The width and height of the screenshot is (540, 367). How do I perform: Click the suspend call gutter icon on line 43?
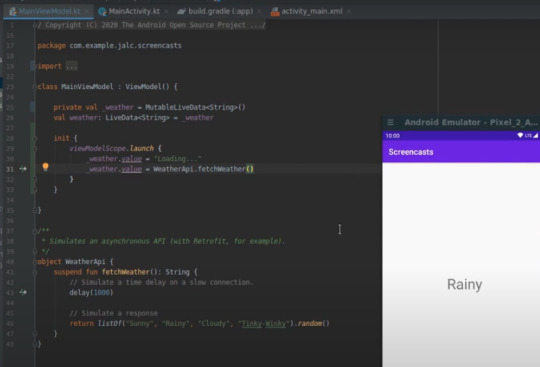click(x=23, y=292)
